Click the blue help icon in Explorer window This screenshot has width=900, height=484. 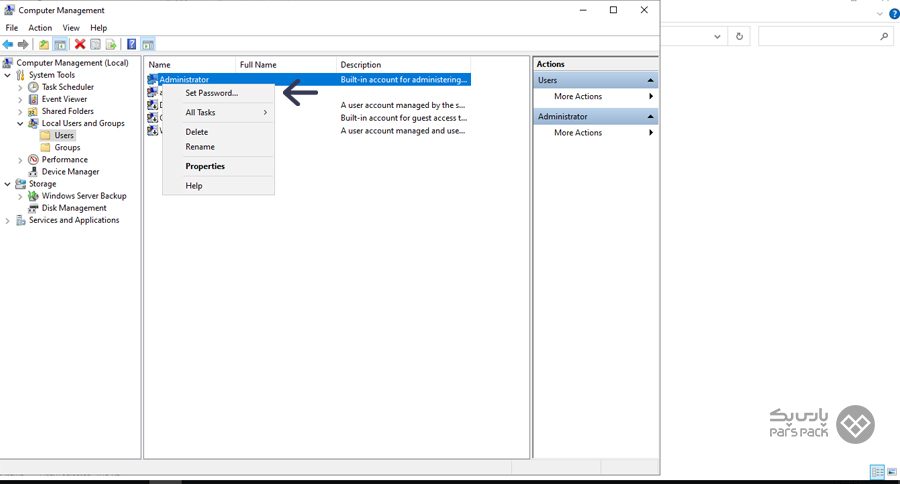point(894,14)
